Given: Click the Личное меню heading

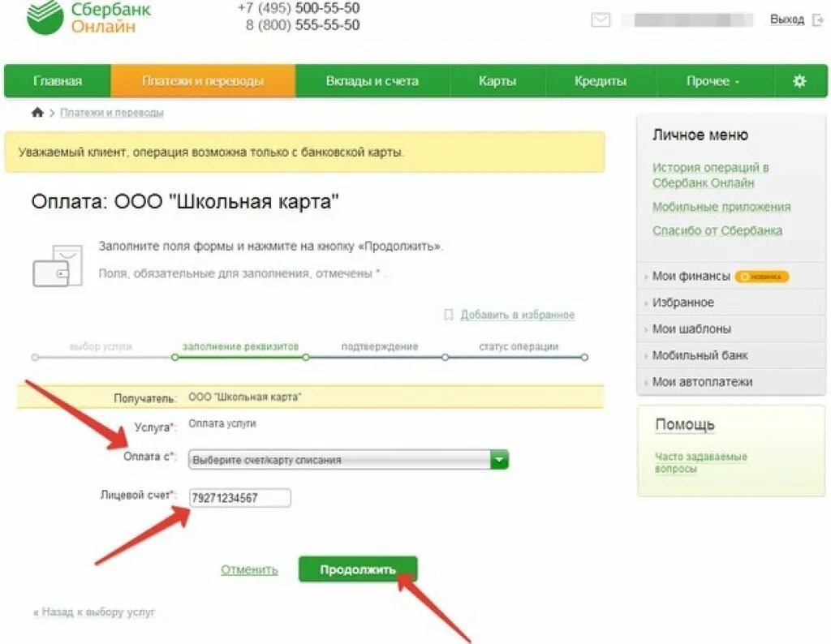Looking at the screenshot, I should coord(700,135).
